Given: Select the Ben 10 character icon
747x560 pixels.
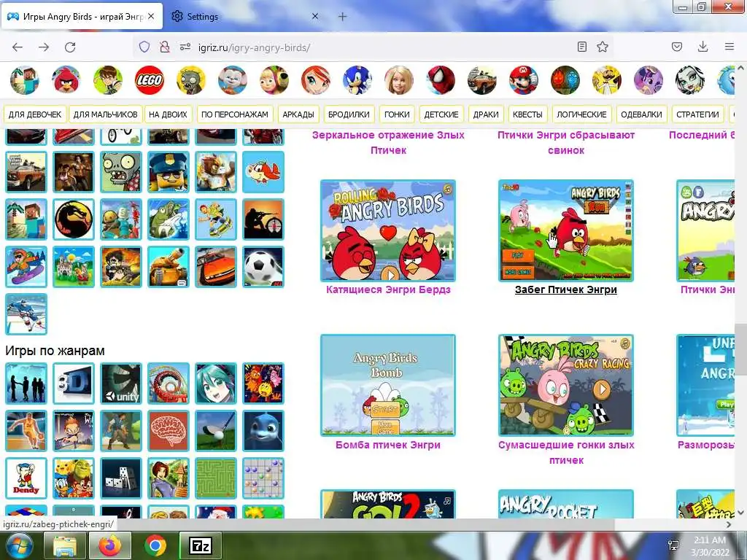Looking at the screenshot, I should pos(108,80).
